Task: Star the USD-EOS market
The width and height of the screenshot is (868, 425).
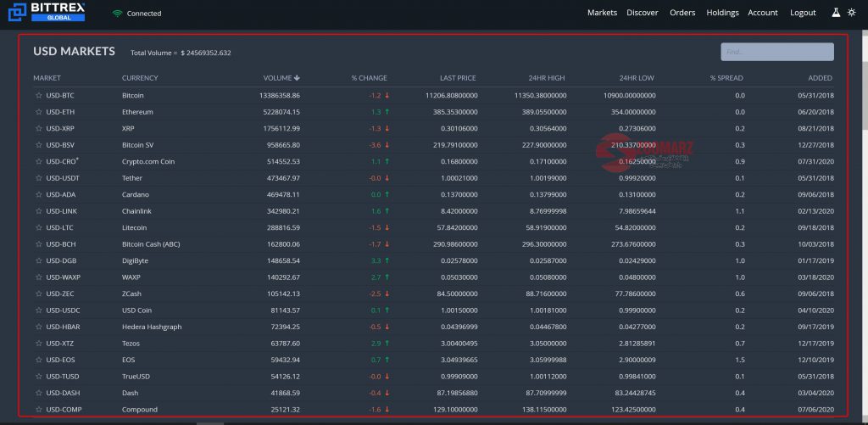Action: point(39,360)
